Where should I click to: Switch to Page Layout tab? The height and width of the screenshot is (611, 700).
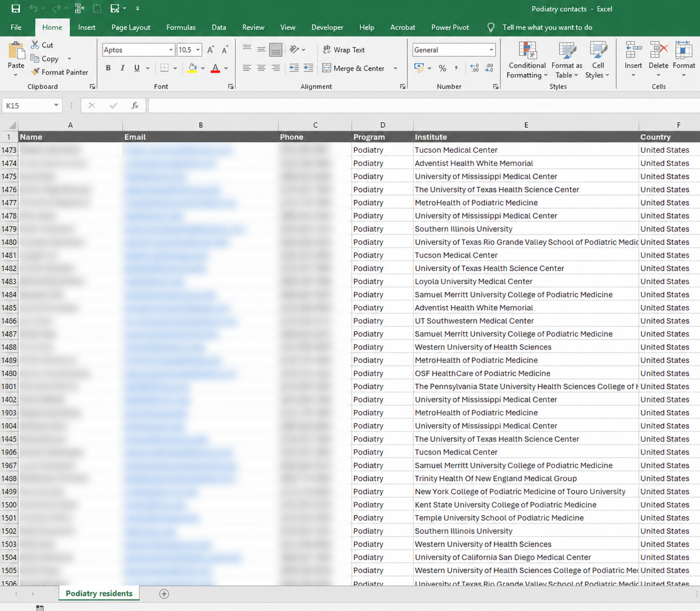point(130,27)
